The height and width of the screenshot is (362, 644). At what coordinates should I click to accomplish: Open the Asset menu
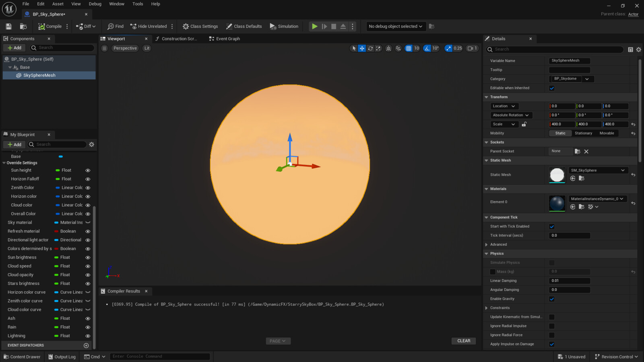(x=58, y=4)
